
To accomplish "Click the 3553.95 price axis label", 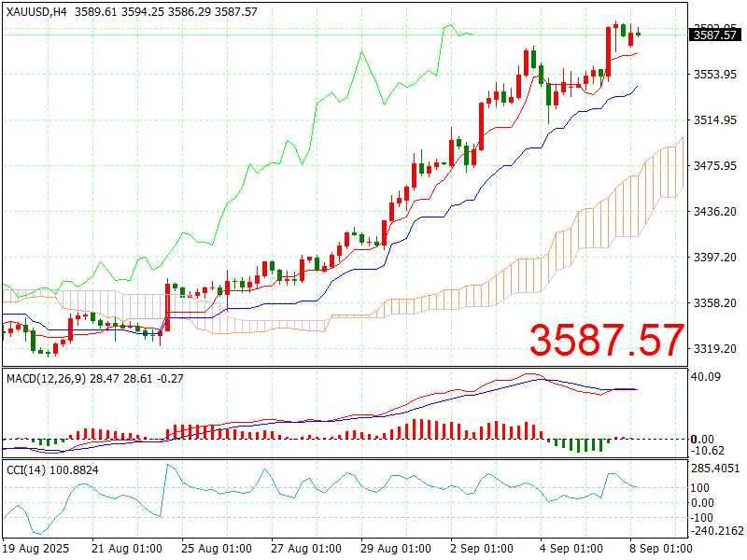I will [x=715, y=75].
